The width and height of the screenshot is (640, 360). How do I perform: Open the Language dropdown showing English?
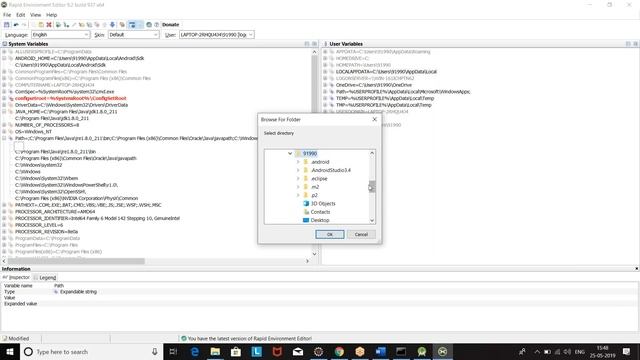pyautogui.click(x=60, y=35)
